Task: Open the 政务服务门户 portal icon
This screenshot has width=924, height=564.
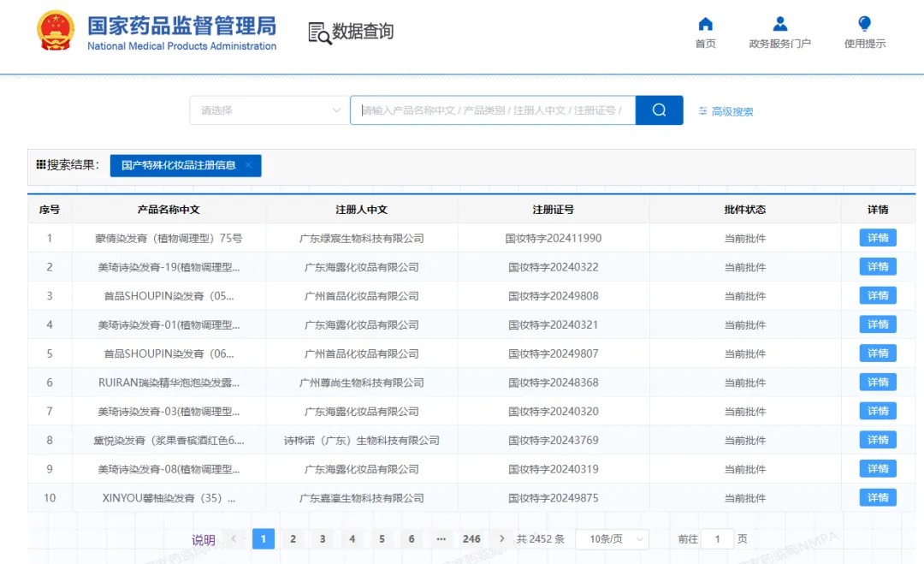Action: (x=779, y=24)
